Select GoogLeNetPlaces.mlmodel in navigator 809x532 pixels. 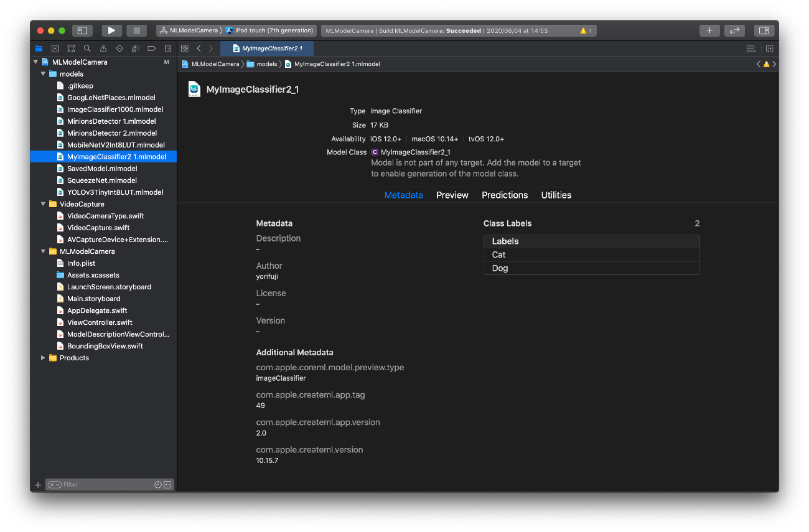coord(111,98)
